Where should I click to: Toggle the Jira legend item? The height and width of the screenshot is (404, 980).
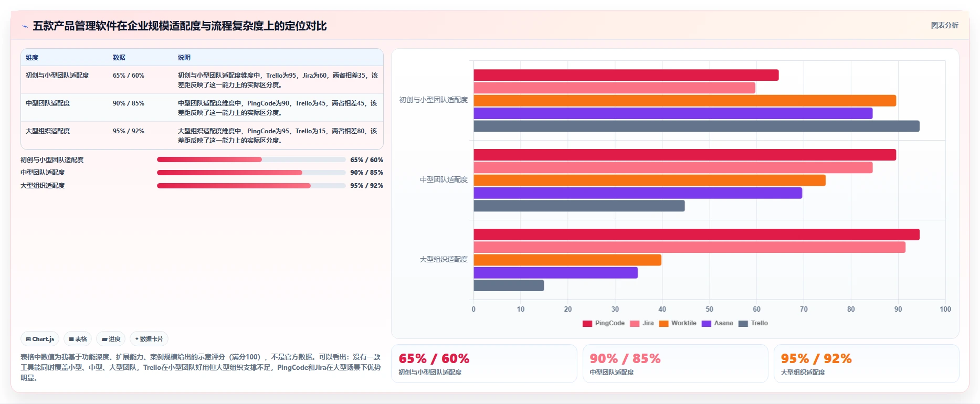tap(641, 323)
